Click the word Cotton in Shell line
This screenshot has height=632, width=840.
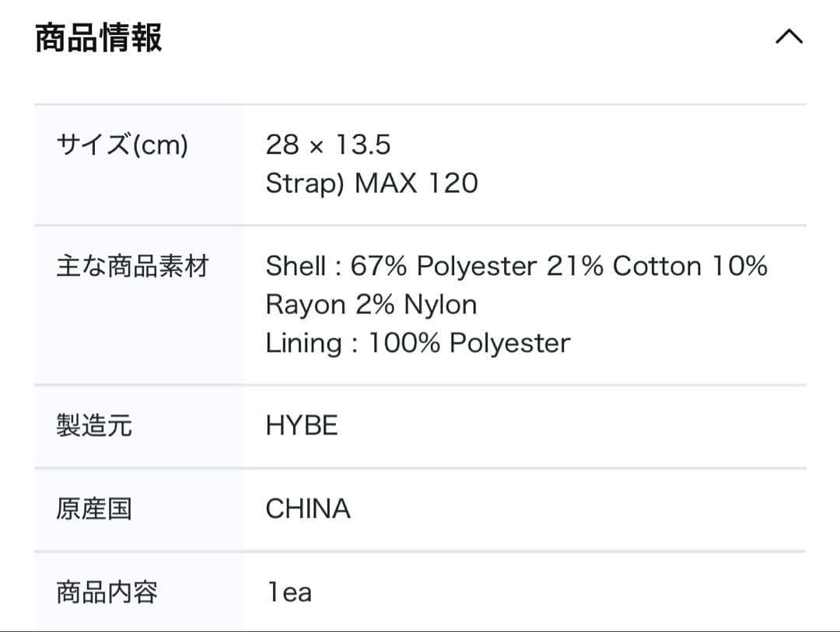click(657, 267)
